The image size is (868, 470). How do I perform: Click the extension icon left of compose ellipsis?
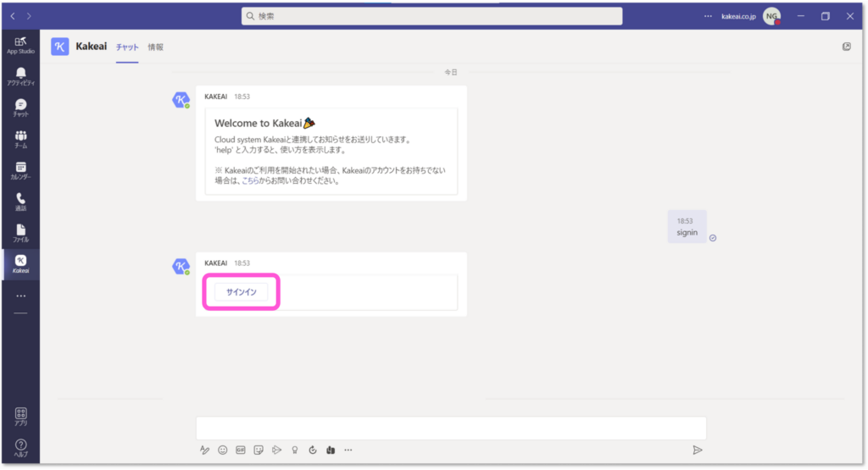[331, 450]
